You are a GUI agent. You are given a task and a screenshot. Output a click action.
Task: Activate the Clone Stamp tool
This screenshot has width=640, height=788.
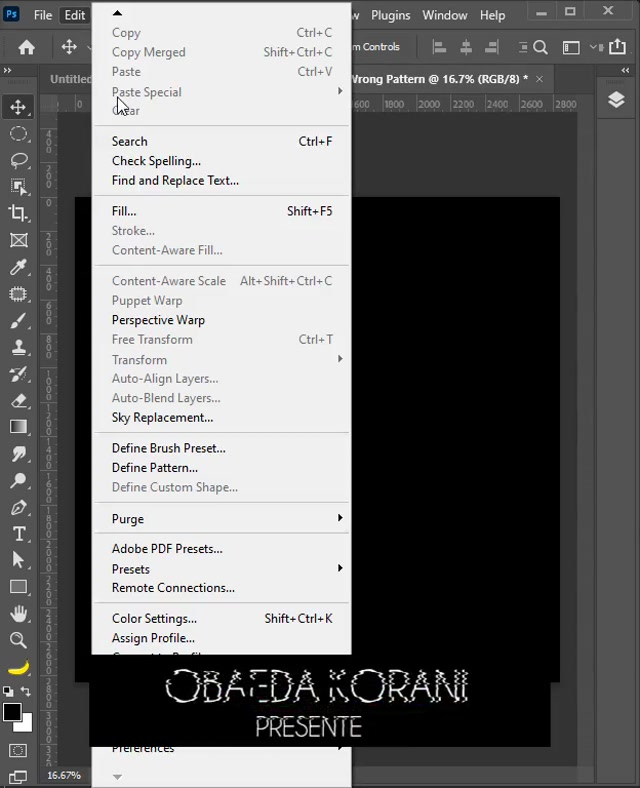point(19,347)
